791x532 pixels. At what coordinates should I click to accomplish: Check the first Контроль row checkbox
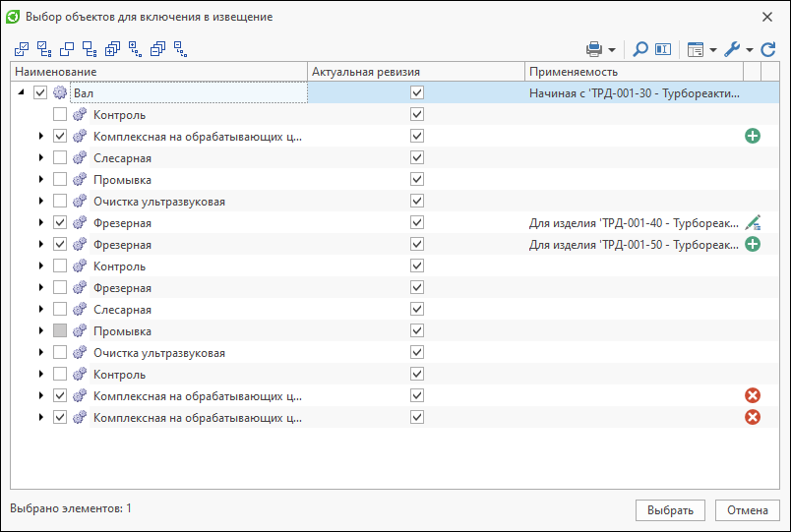click(x=60, y=114)
